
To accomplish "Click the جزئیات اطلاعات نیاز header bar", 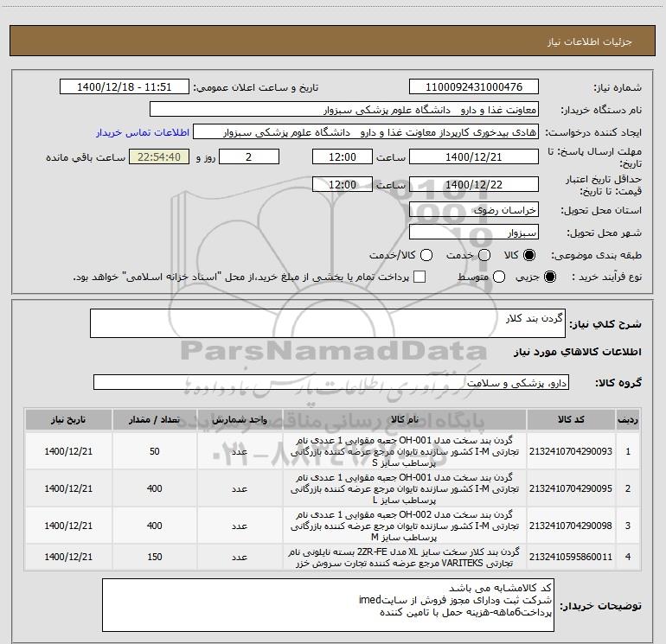I will [333, 41].
